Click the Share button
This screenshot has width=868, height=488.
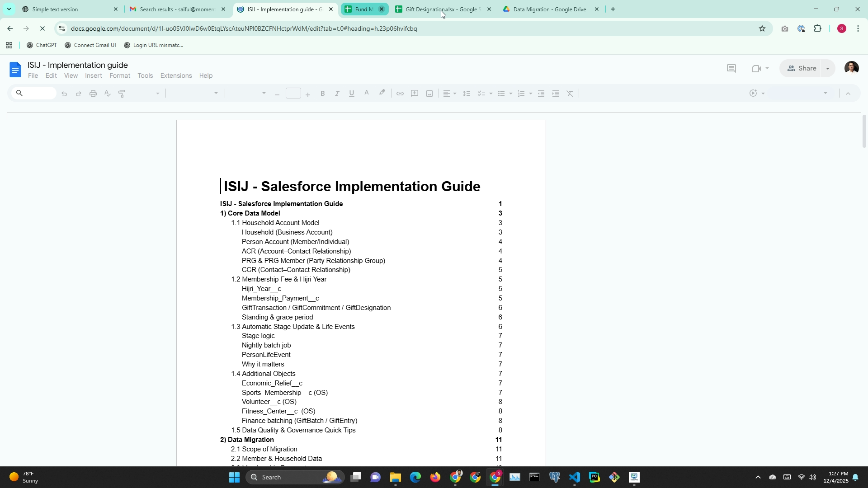[802, 68]
